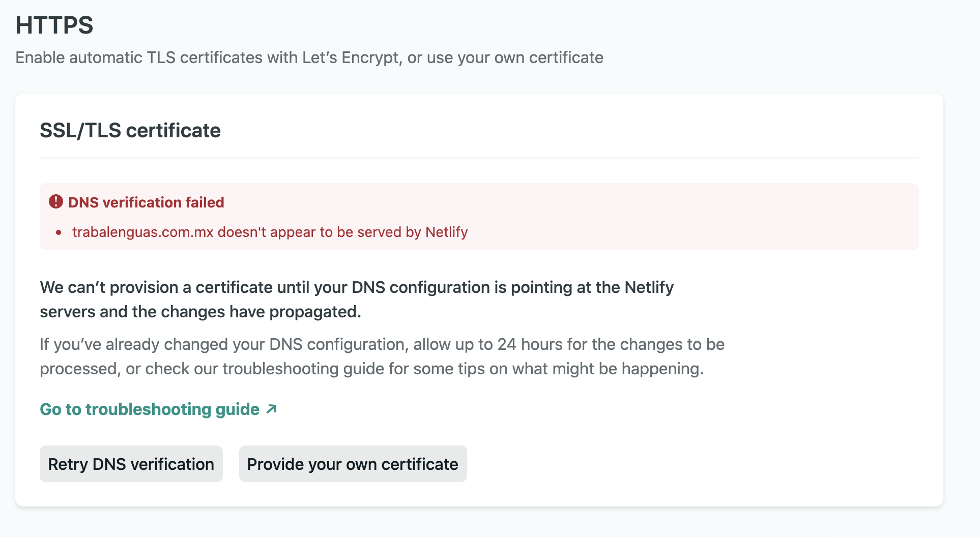Click the DNS verification failed alert title
The width and height of the screenshot is (980, 537).
pyautogui.click(x=146, y=202)
